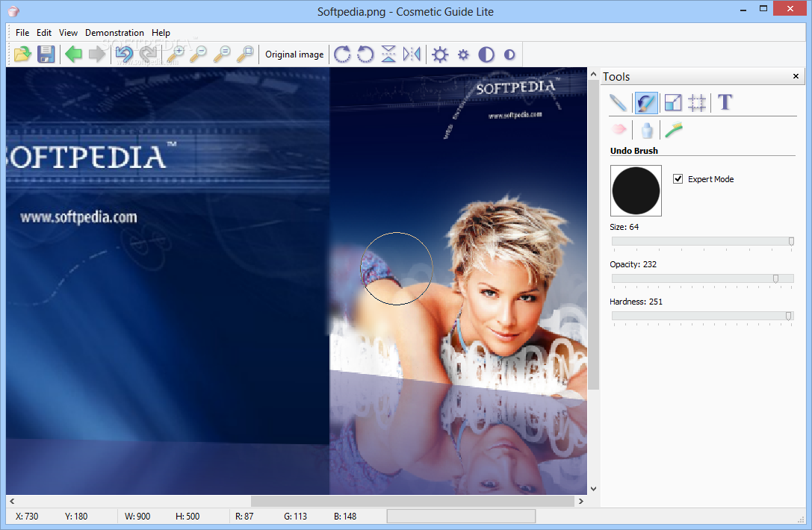
Task: Decrease contrast with small half-circle icon
Action: click(509, 54)
